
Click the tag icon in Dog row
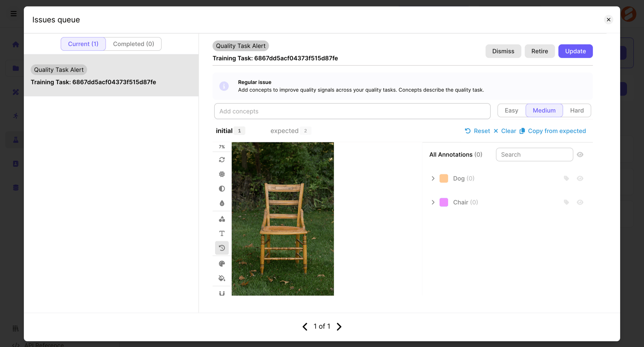coord(566,179)
